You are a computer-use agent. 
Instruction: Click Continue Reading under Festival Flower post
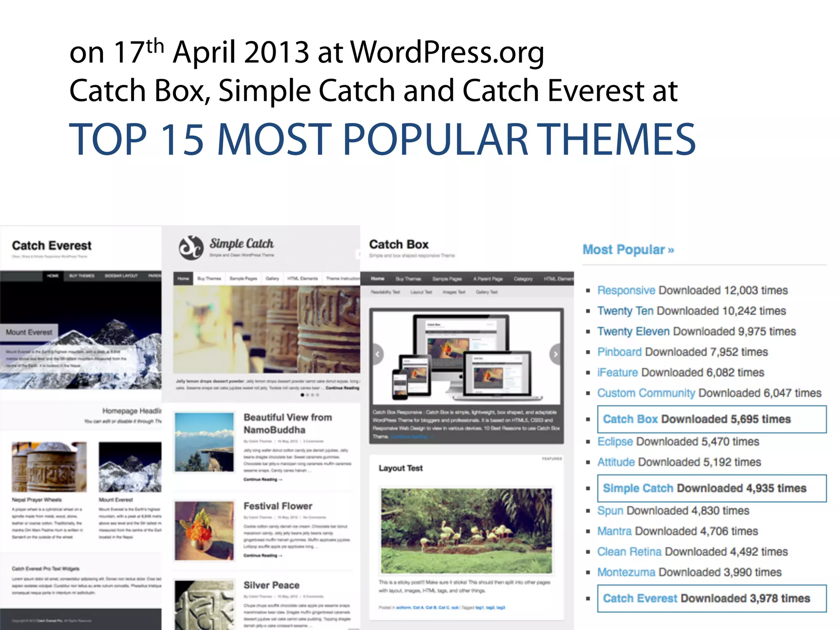tap(262, 555)
